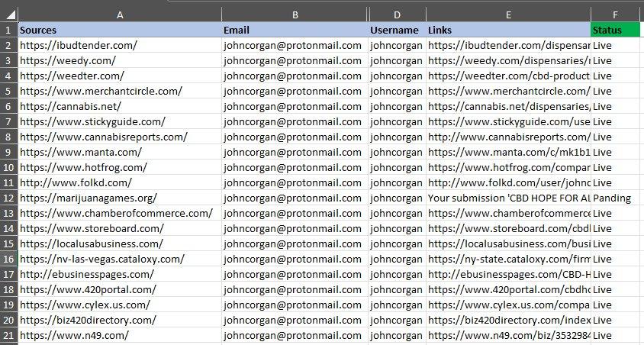The height and width of the screenshot is (345, 644).
Task: Select the hotfrog.com source cell
Action: pyautogui.click(x=120, y=167)
